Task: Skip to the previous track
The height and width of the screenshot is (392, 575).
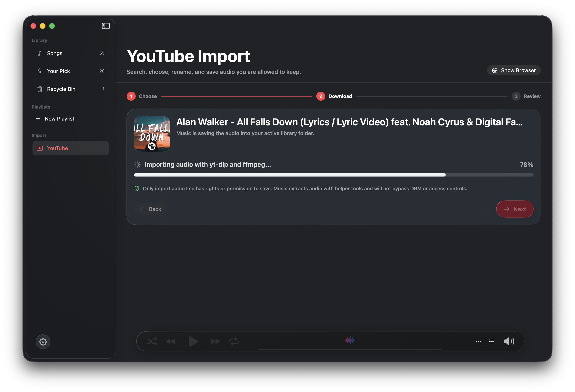Action: (x=171, y=341)
